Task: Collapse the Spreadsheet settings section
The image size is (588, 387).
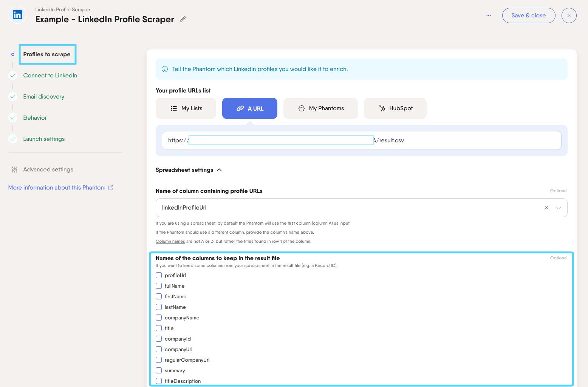Action: coord(189,170)
